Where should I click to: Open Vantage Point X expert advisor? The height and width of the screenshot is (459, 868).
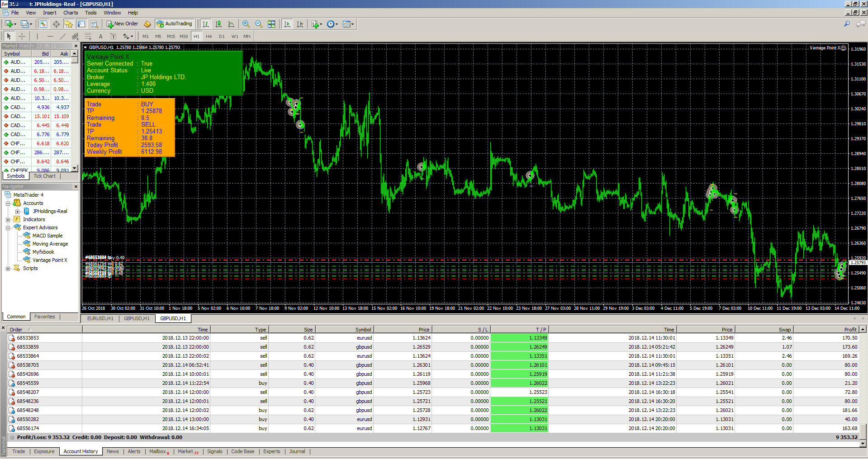49,260
